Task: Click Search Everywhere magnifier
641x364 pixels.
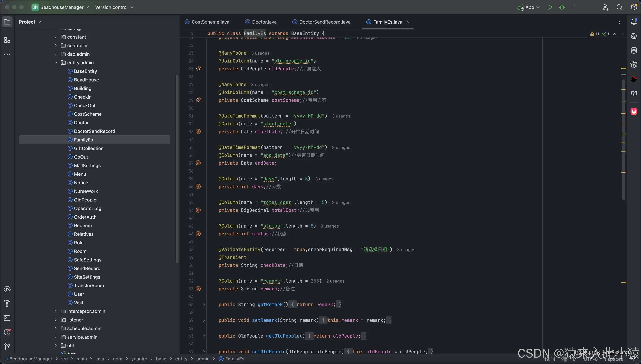Action: coord(620,7)
